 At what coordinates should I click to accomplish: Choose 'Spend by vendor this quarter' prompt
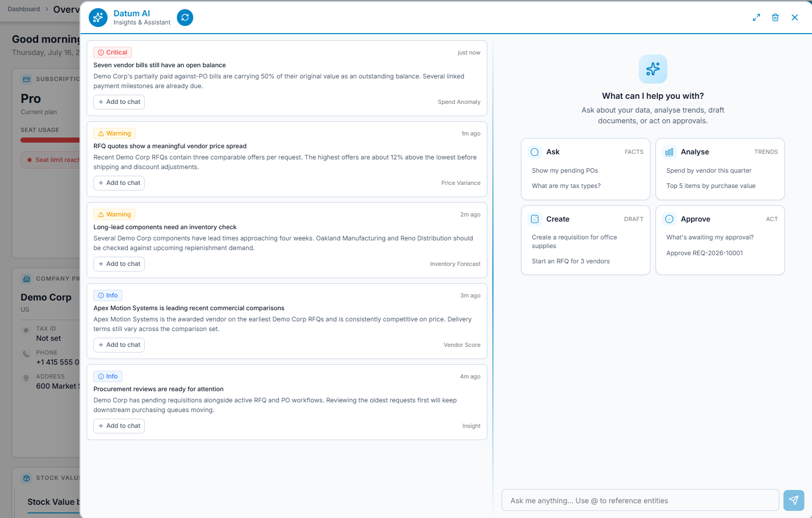pos(709,171)
